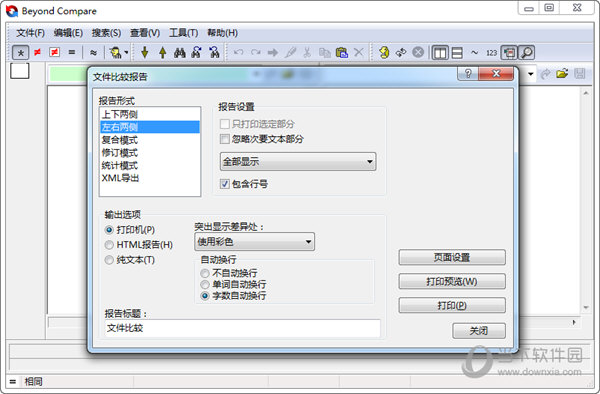
Task: Click the scissors cut icon
Action: tap(307, 52)
